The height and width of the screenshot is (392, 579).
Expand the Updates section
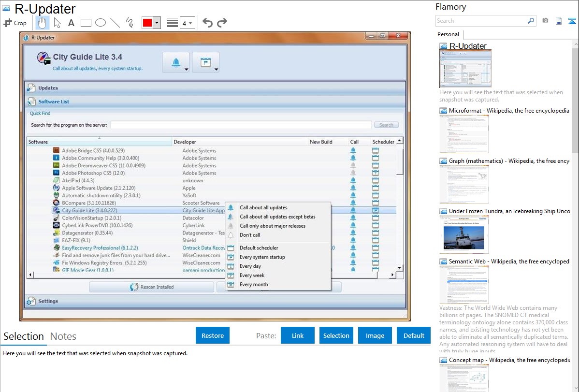pyautogui.click(x=216, y=88)
